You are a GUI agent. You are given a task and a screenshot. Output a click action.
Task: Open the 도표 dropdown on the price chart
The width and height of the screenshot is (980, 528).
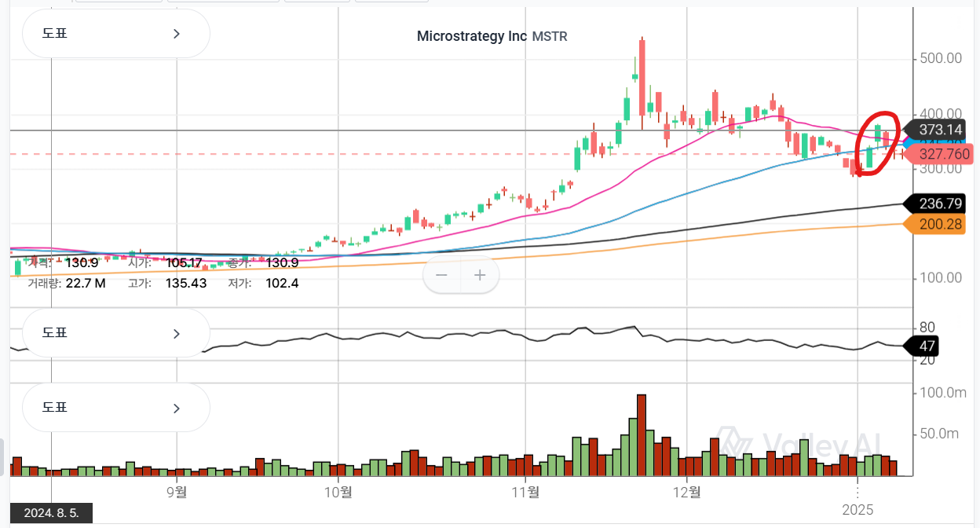(115, 34)
